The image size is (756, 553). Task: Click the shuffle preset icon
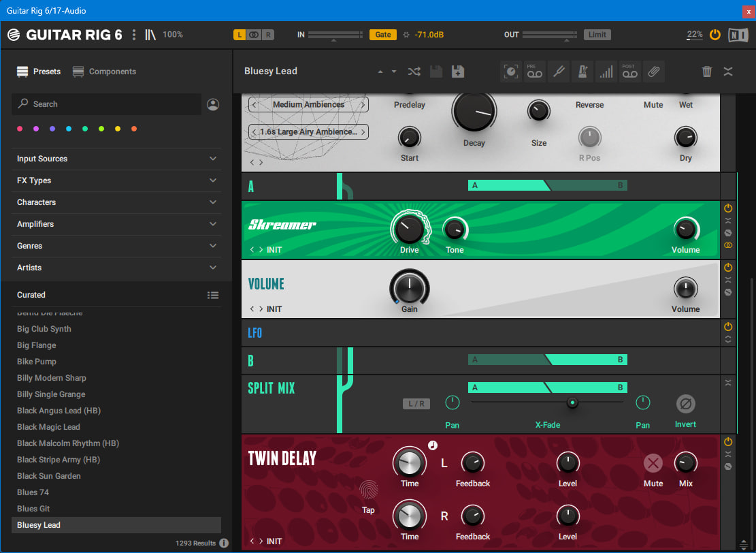pos(414,72)
